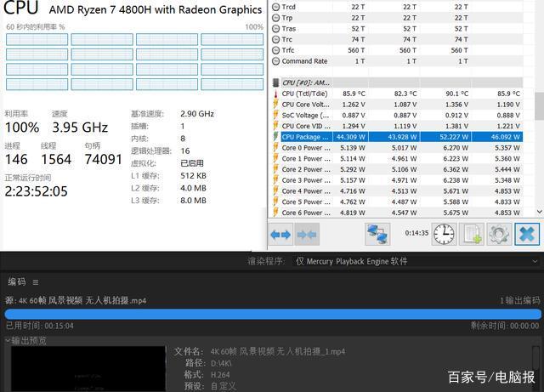This screenshot has width=544, height=392.
Task: Click the AMD Ryzen 7 4800H title text
Action: [156, 9]
